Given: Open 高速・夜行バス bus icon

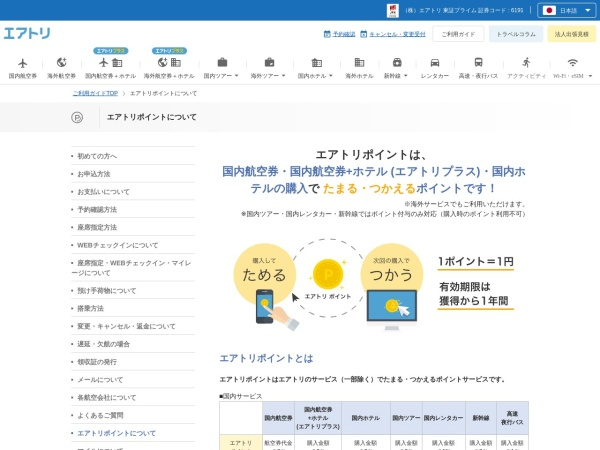Looking at the screenshot, I should (478, 62).
